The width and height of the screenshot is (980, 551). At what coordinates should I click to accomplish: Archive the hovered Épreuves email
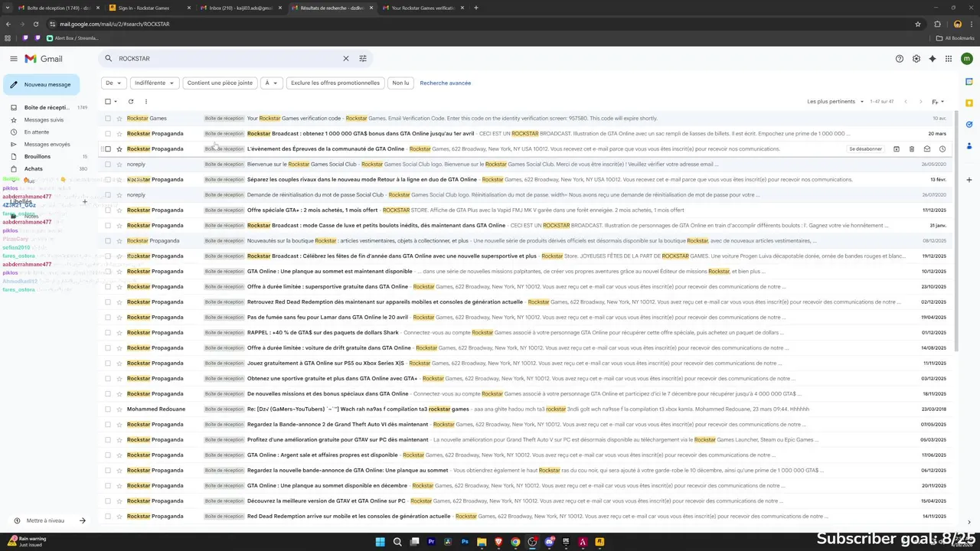(897, 149)
